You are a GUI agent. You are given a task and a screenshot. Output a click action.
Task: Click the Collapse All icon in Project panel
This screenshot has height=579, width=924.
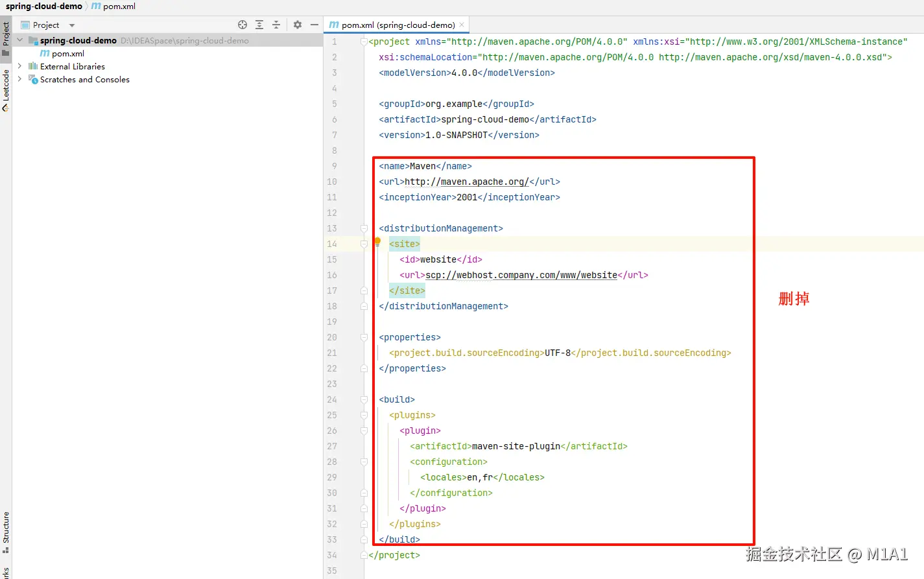(x=276, y=25)
